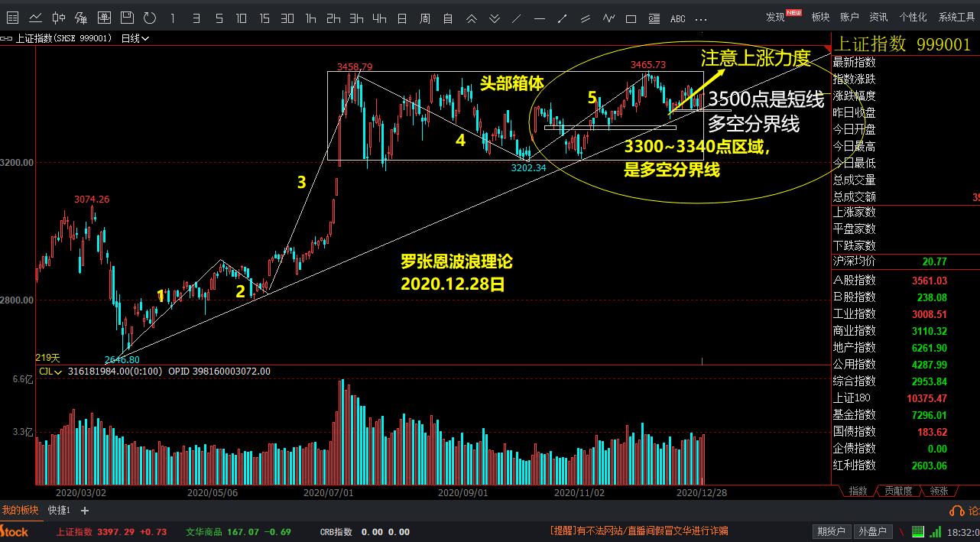Image resolution: width=980 pixels, height=542 pixels.
Task: Switch chart to 1h period
Action: (x=310, y=18)
